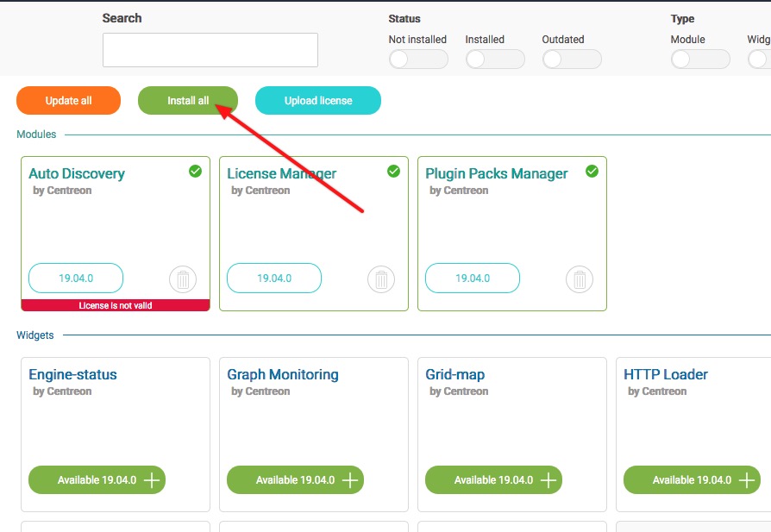The width and height of the screenshot is (771, 532).
Task: Focus the Search text field
Action: tap(210, 50)
